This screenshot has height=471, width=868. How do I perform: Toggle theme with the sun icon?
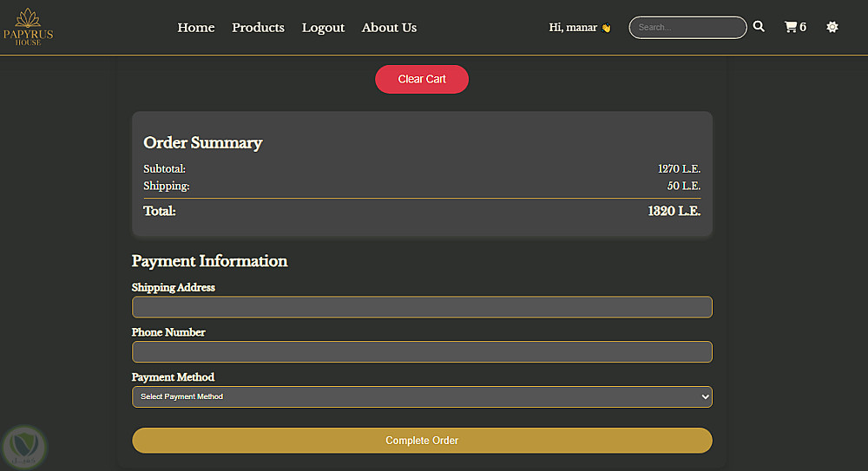point(832,27)
